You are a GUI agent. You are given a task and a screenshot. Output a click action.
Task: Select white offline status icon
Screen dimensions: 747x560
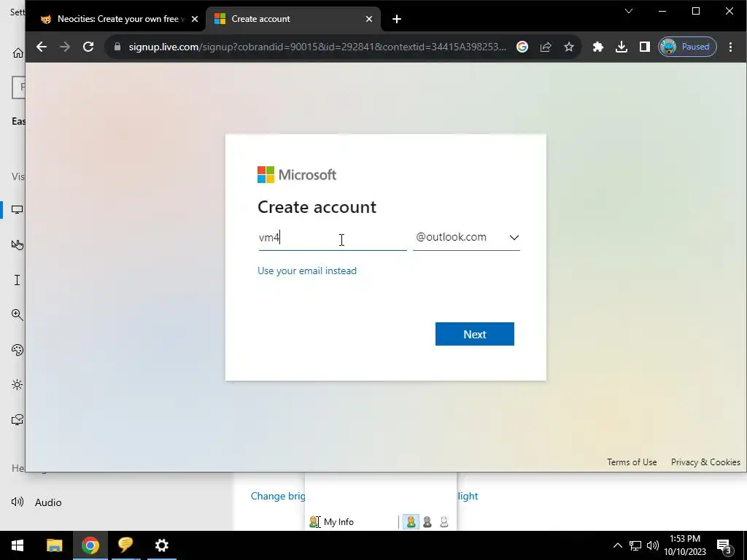[x=444, y=522]
